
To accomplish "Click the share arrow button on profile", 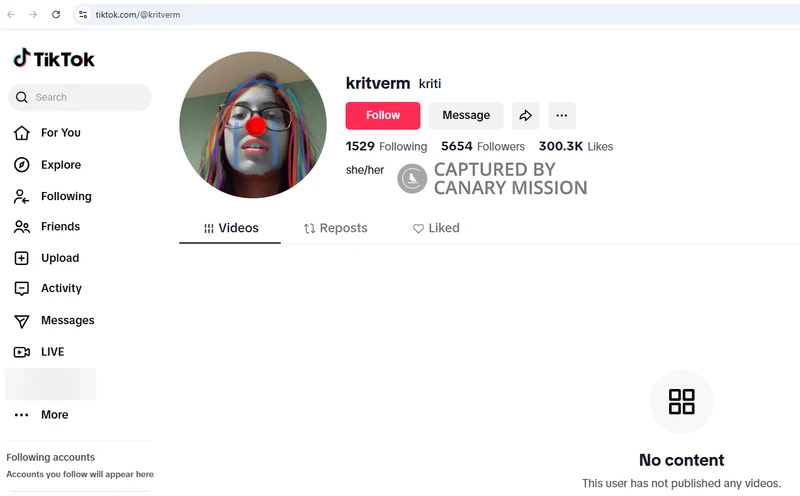I will click(525, 116).
